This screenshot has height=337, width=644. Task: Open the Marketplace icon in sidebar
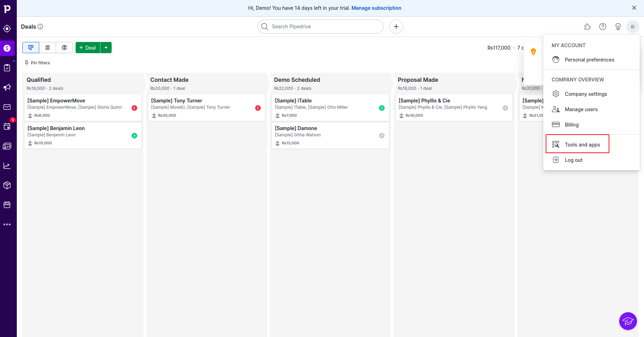click(x=7, y=205)
